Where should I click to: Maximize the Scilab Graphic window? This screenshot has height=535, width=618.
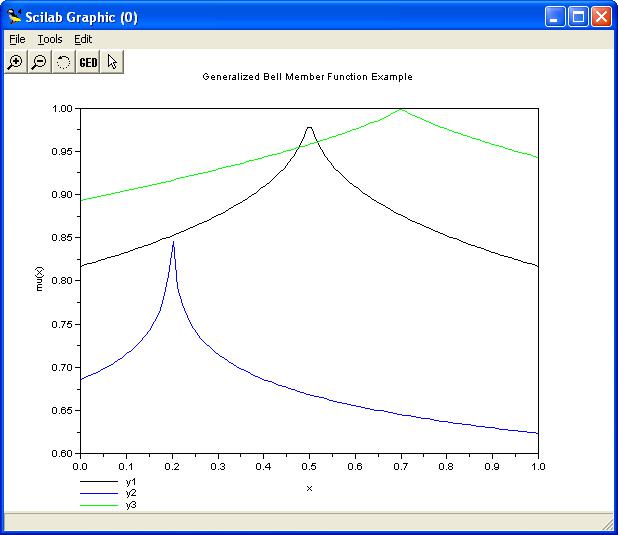tap(578, 17)
